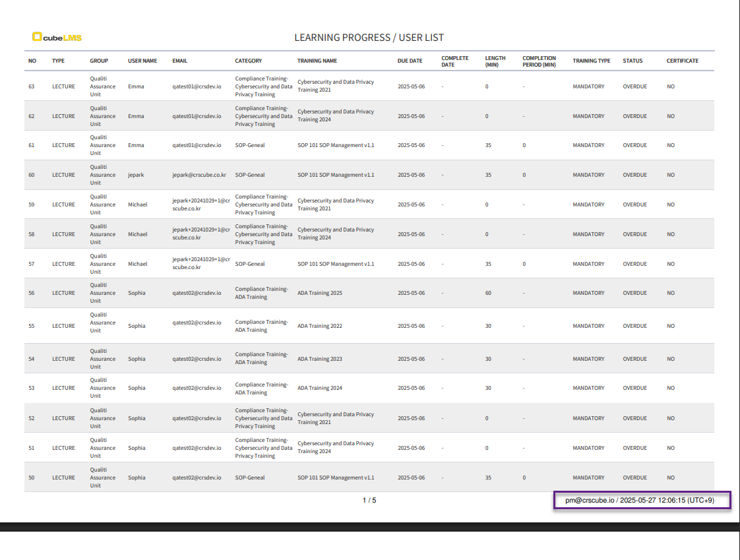Click user name jepark in row 60

point(136,175)
